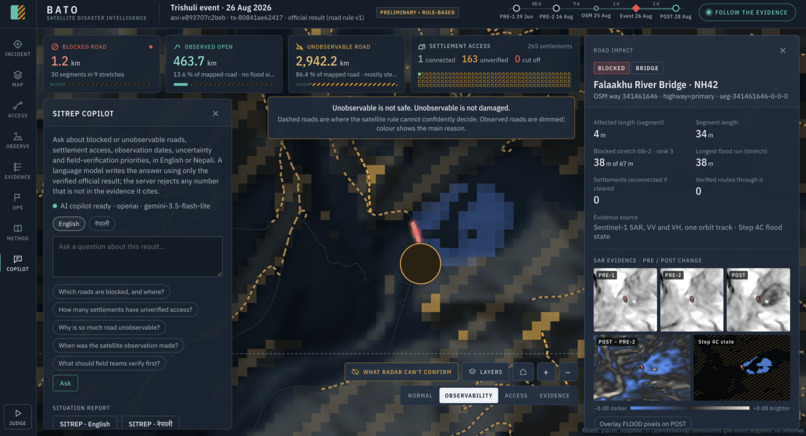Open the Map sidebar section

pos(17,79)
